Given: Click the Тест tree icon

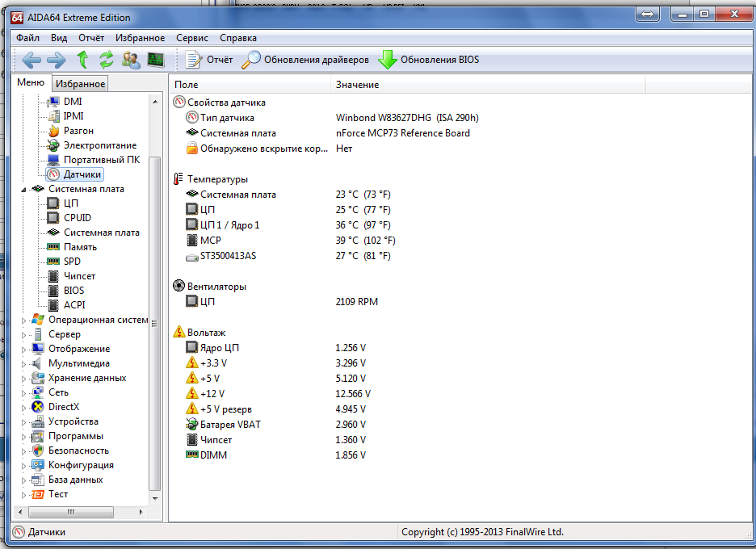Looking at the screenshot, I should point(38,494).
